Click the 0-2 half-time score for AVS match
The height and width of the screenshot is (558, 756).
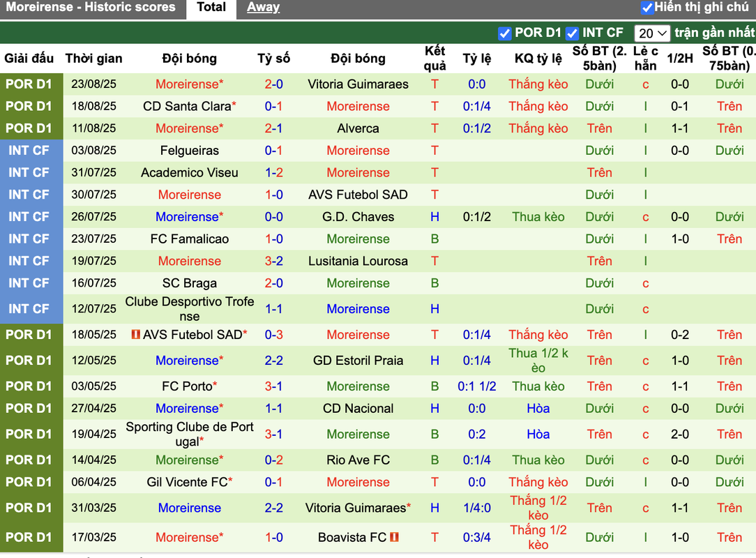pos(680,335)
